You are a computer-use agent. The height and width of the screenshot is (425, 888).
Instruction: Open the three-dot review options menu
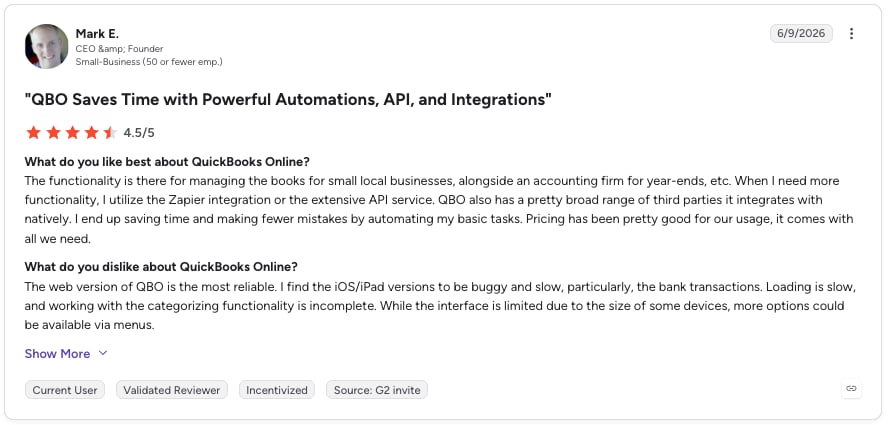tap(851, 33)
